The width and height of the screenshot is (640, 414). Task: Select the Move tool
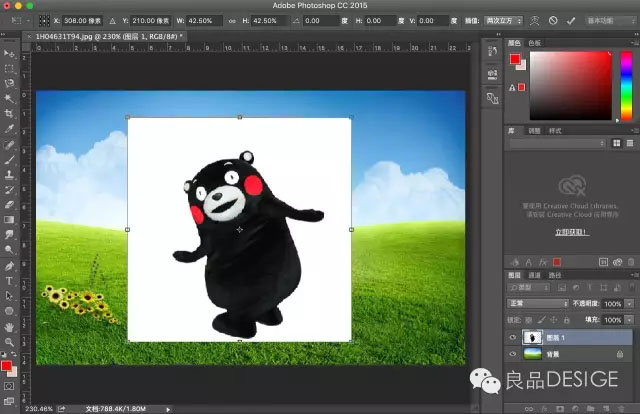pyautogui.click(x=9, y=53)
